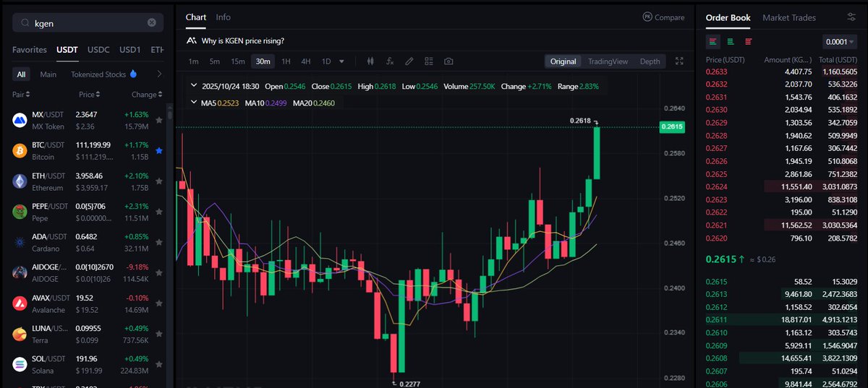Switch to the USDC market tab
This screenshot has height=388, width=868.
click(x=98, y=50)
